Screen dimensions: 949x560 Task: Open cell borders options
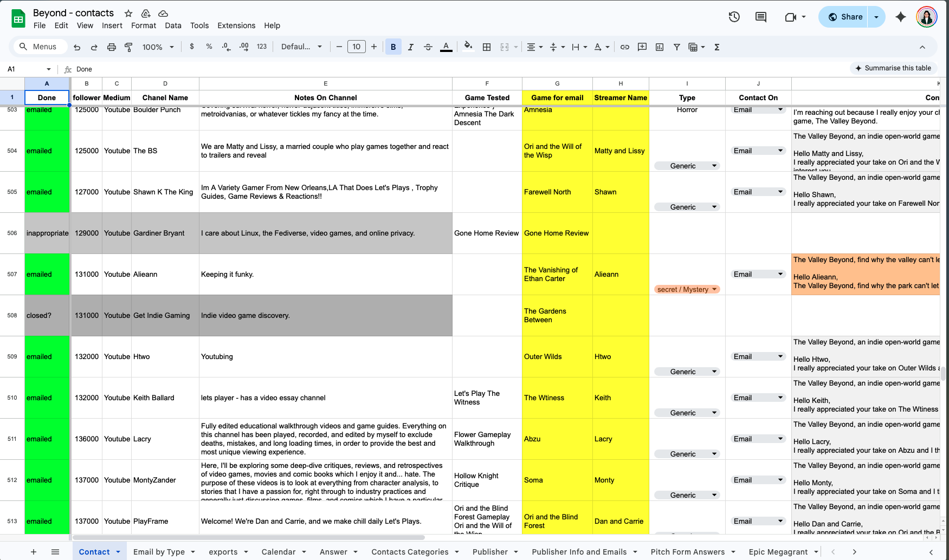tap(487, 47)
